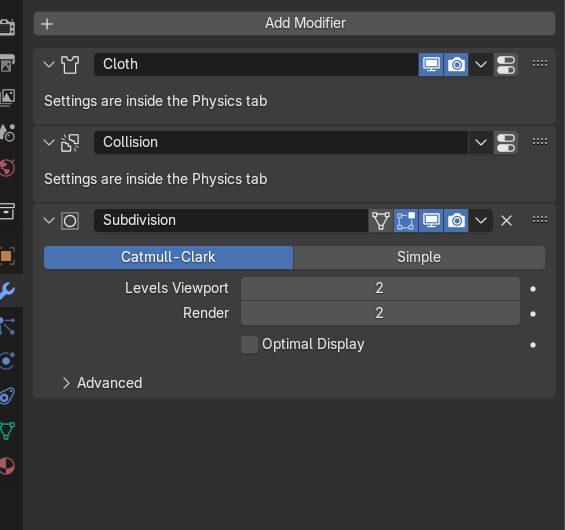The height and width of the screenshot is (530, 565).
Task: Open Object Constraints tab icon
Action: point(8,396)
